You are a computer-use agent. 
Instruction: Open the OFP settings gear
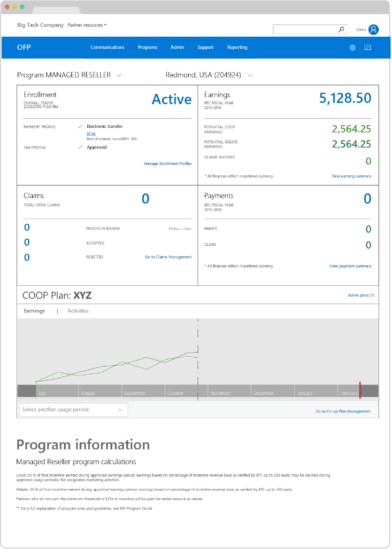[x=353, y=47]
